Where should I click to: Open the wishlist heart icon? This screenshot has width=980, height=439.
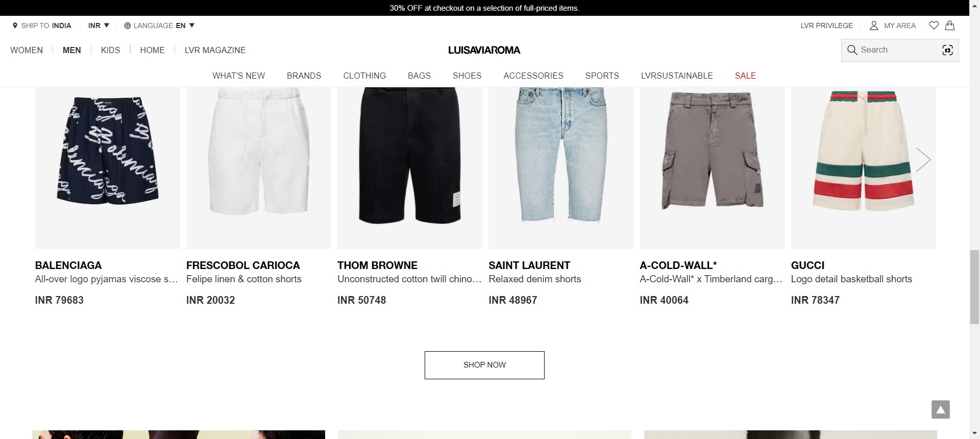(x=934, y=26)
